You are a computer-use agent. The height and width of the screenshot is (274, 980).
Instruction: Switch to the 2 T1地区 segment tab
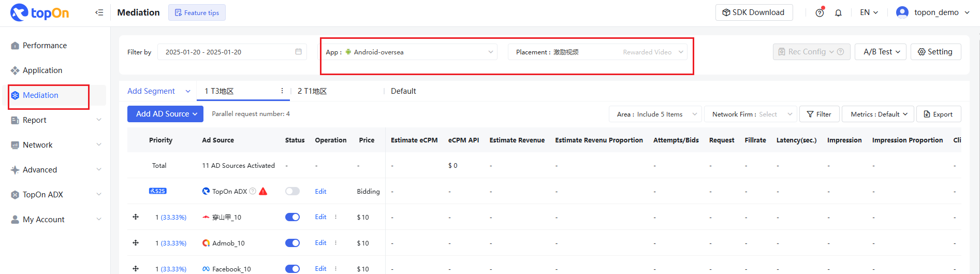(x=312, y=91)
